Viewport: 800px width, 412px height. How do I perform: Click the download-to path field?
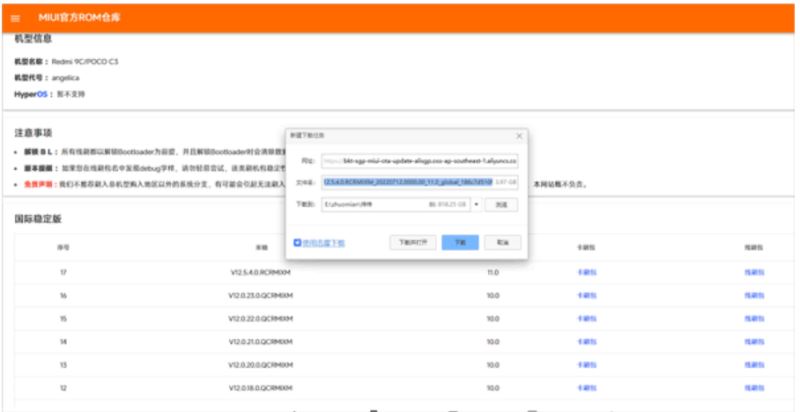[x=396, y=204]
